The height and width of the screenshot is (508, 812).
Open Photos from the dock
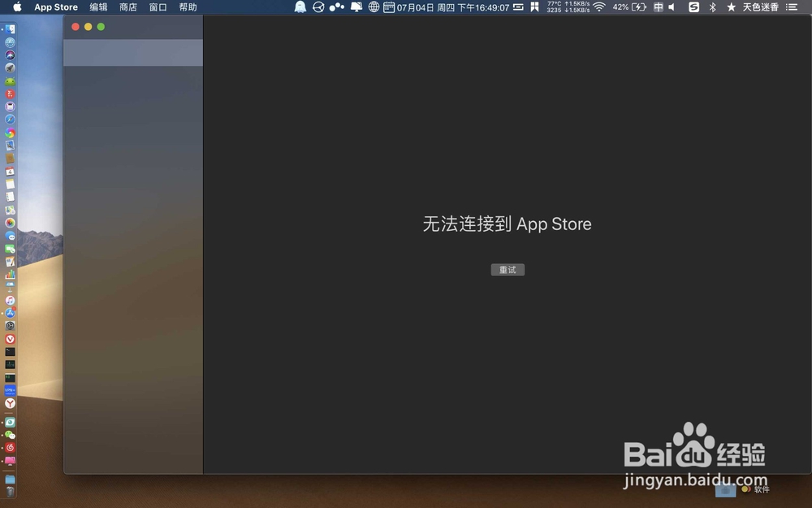coord(10,223)
